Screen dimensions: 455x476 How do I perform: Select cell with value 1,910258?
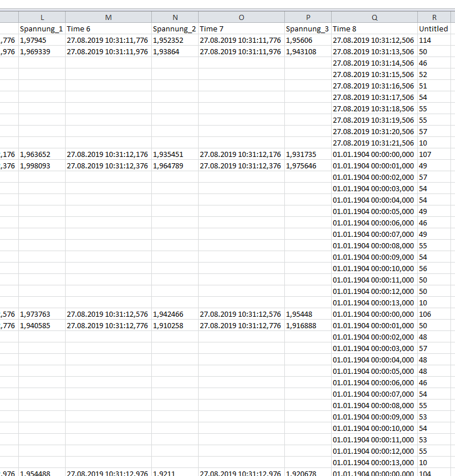click(175, 325)
